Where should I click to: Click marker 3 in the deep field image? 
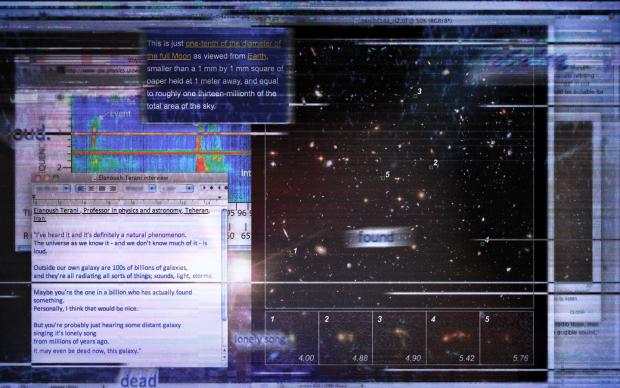point(419,91)
